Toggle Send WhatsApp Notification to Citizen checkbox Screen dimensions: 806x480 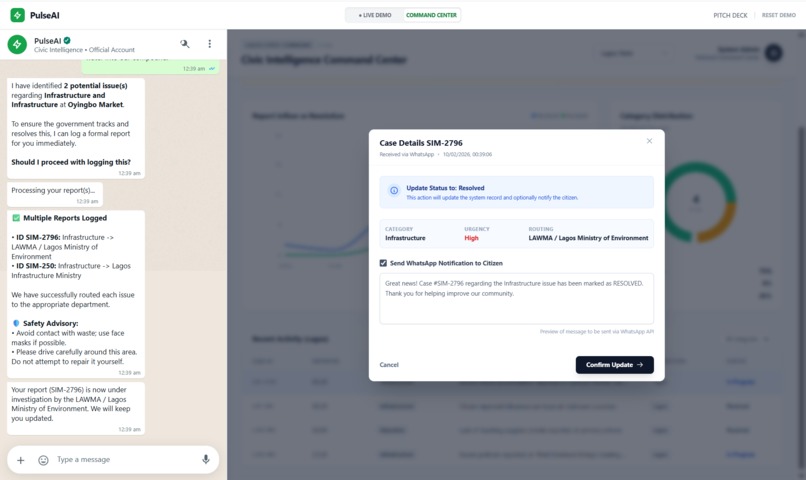383,263
